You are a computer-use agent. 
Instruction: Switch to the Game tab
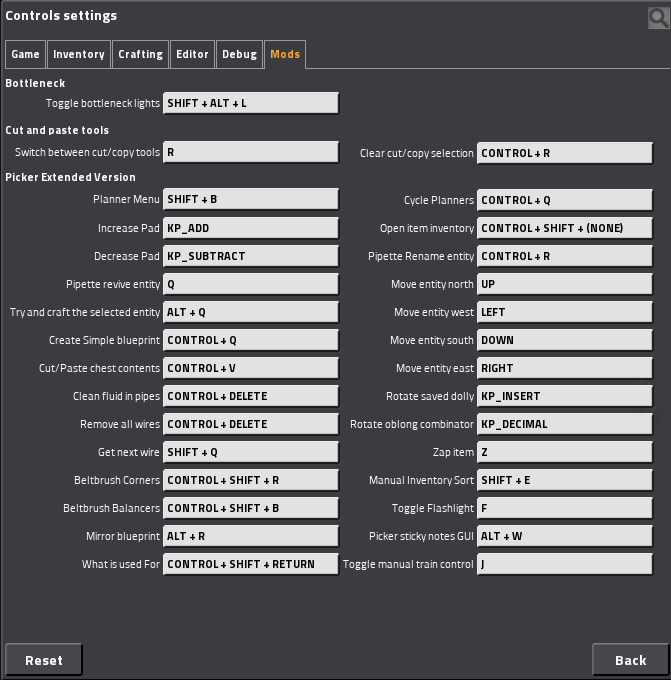pyautogui.click(x=25, y=54)
